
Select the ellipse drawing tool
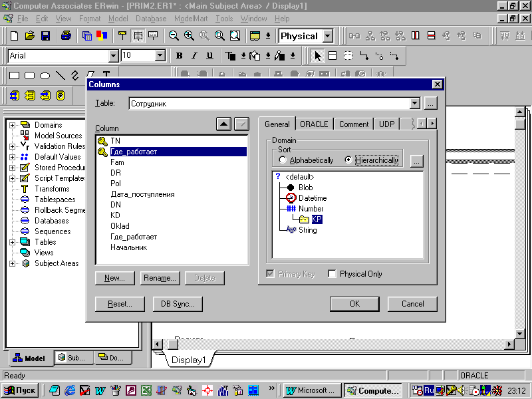click(45, 75)
